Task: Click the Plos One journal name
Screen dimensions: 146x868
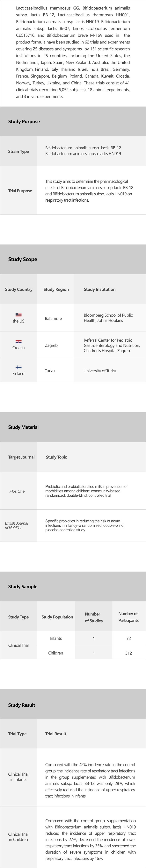Action: pyautogui.click(x=17, y=491)
